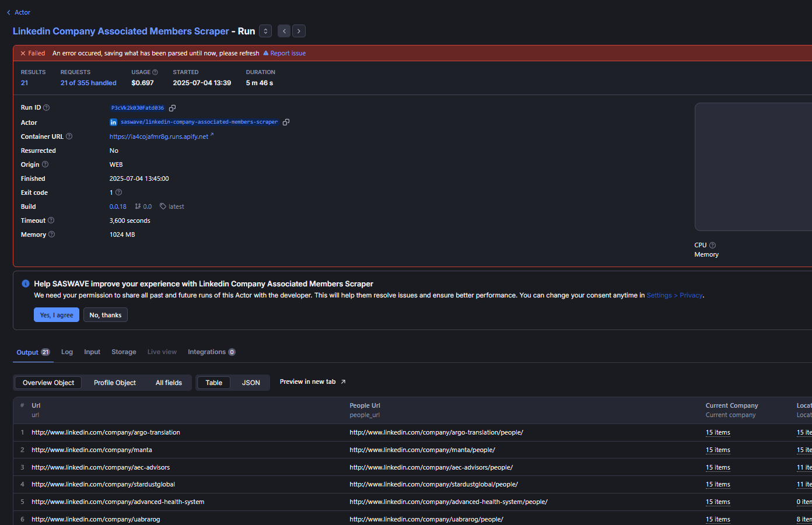Click the Memory help icon

51,235
